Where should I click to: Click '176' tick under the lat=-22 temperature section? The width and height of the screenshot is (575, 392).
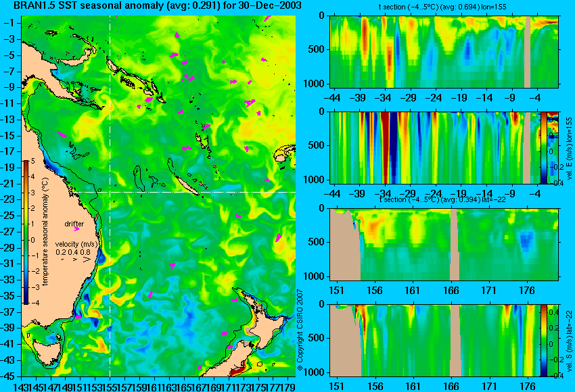pos(528,291)
